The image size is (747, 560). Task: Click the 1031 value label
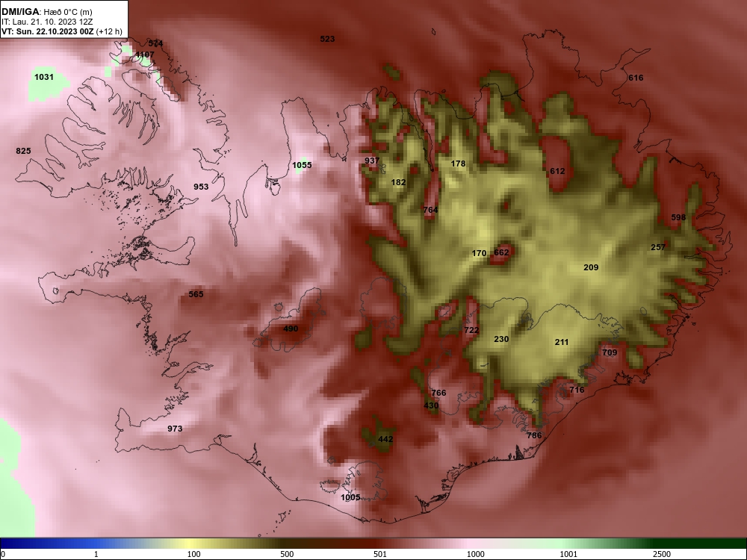pos(44,77)
